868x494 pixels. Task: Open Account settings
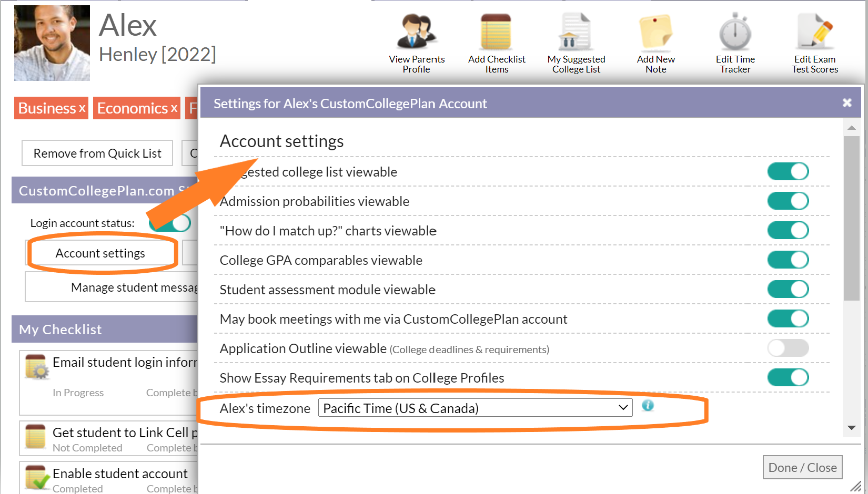pos(100,253)
